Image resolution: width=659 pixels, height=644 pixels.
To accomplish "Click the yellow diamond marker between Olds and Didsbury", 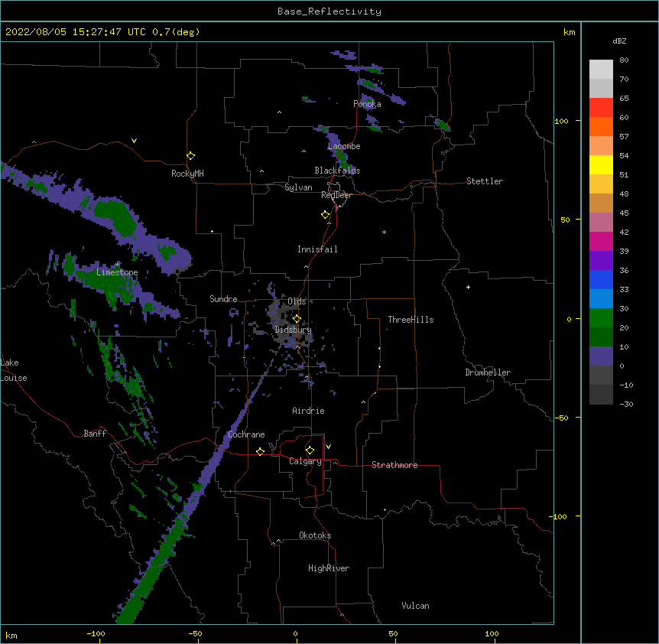I will (297, 319).
